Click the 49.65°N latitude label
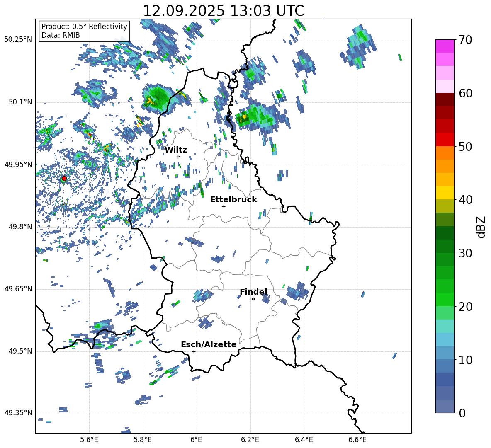491x448 pixels. [x=18, y=288]
